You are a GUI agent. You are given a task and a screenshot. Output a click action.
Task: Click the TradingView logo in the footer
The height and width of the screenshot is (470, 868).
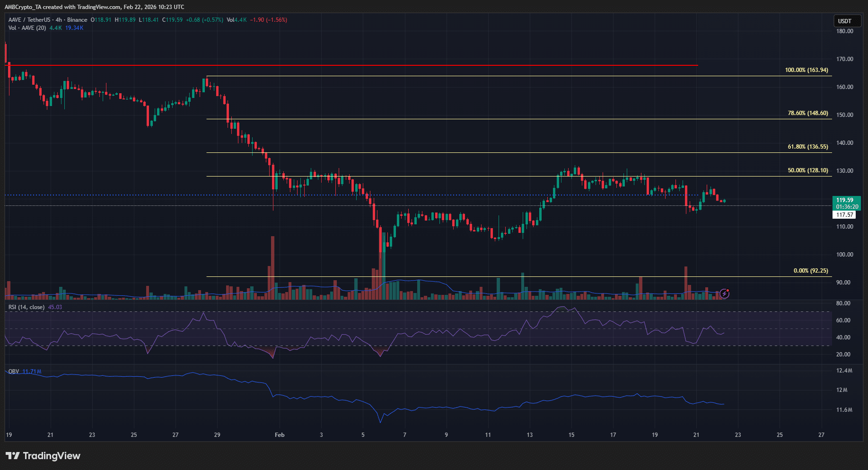click(43, 456)
